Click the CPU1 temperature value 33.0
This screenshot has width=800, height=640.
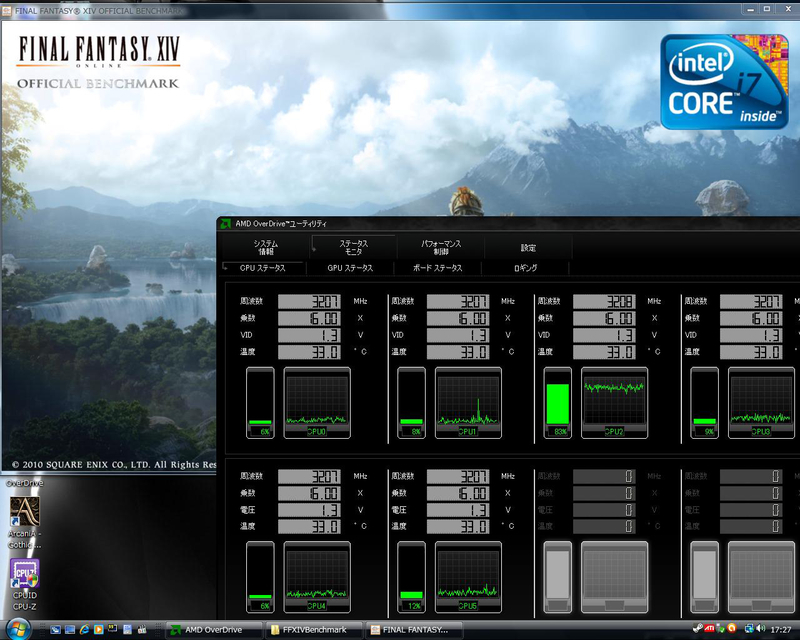coord(458,352)
